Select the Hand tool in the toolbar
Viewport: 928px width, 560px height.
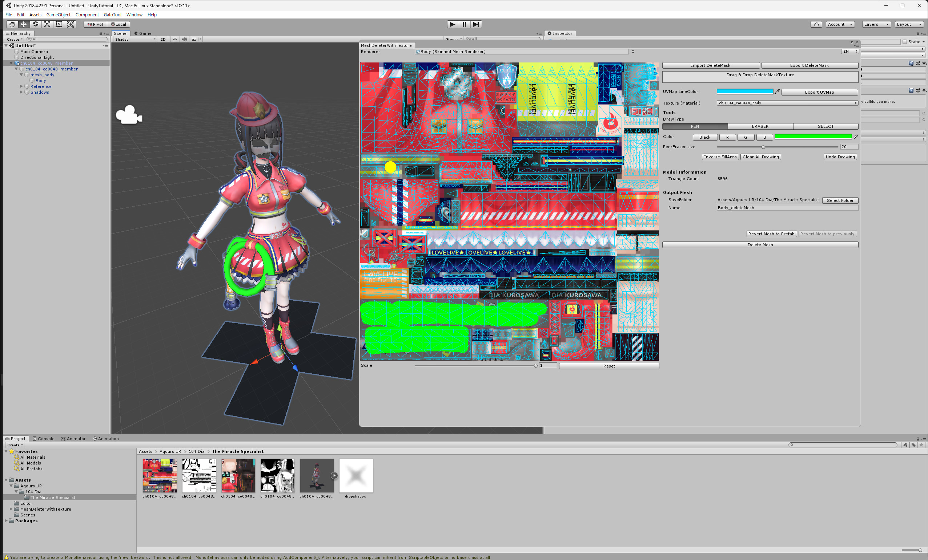coord(12,24)
